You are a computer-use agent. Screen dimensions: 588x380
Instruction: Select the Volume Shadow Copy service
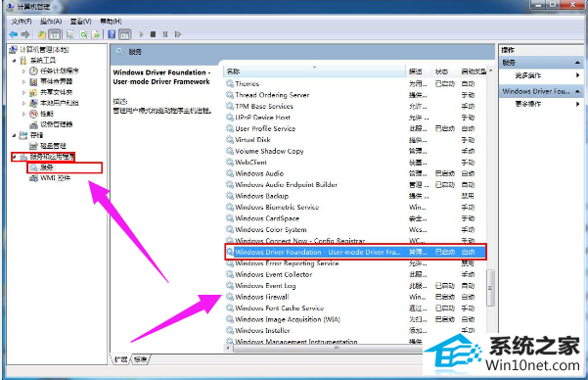point(355,151)
